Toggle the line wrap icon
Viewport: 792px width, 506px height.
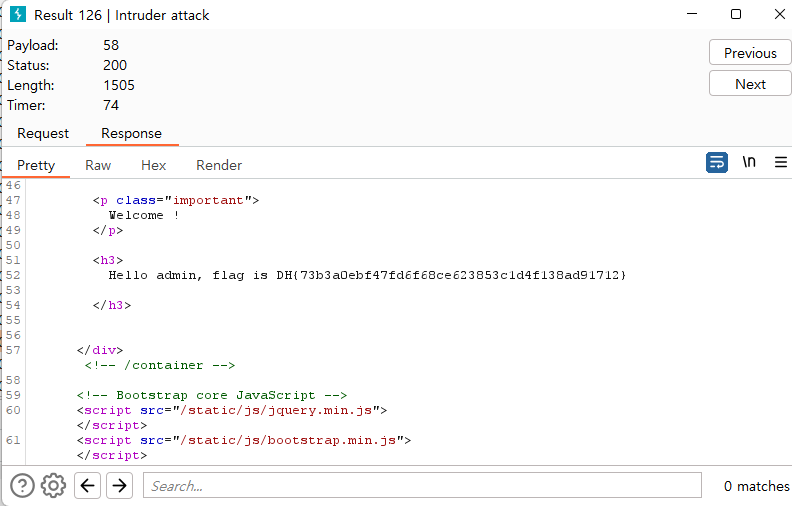(x=717, y=163)
